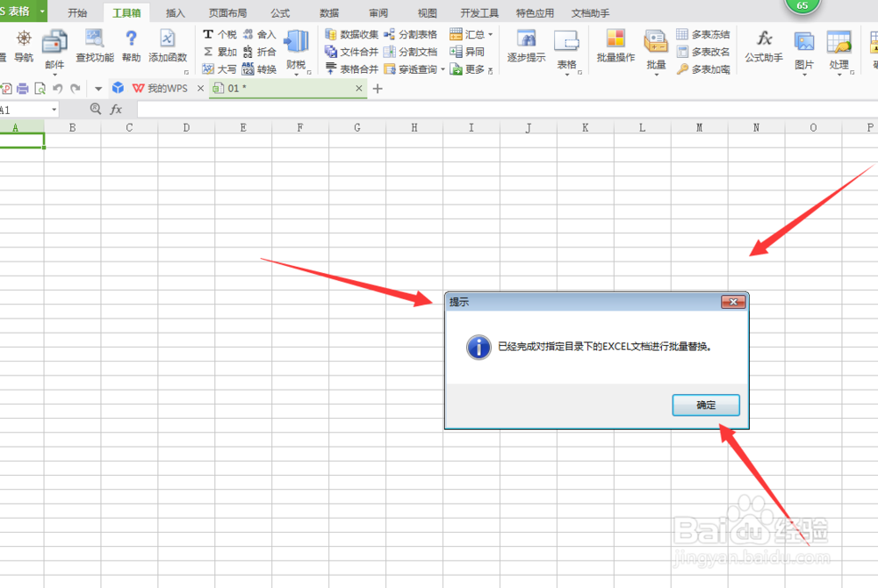This screenshot has height=588, width=878.
Task: Click the print preview icon
Action: point(40,89)
